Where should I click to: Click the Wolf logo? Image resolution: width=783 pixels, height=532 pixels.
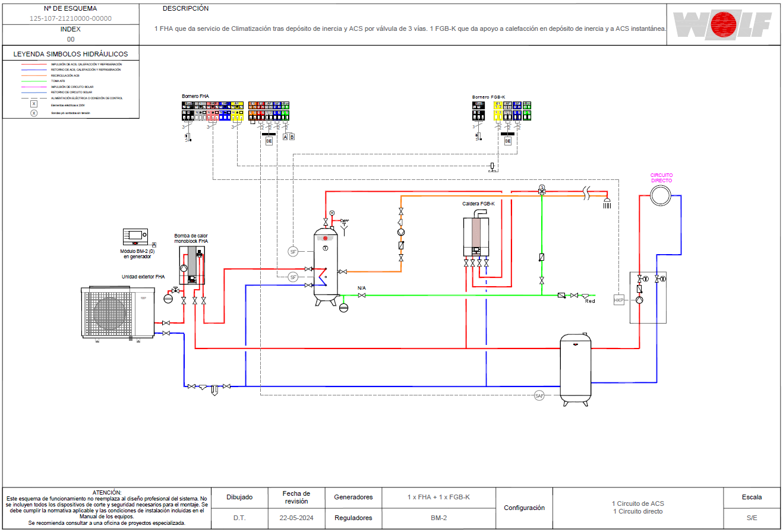[x=723, y=24]
